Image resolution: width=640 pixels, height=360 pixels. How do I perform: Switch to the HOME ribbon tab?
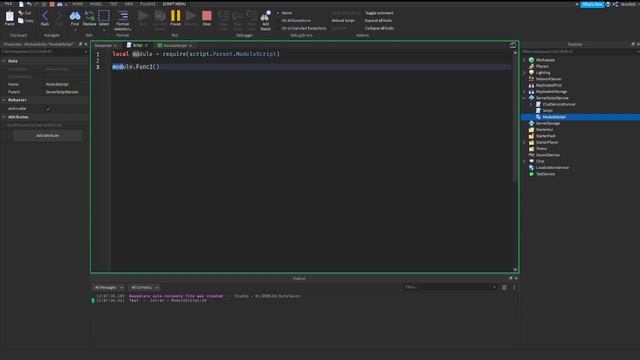(x=77, y=4)
